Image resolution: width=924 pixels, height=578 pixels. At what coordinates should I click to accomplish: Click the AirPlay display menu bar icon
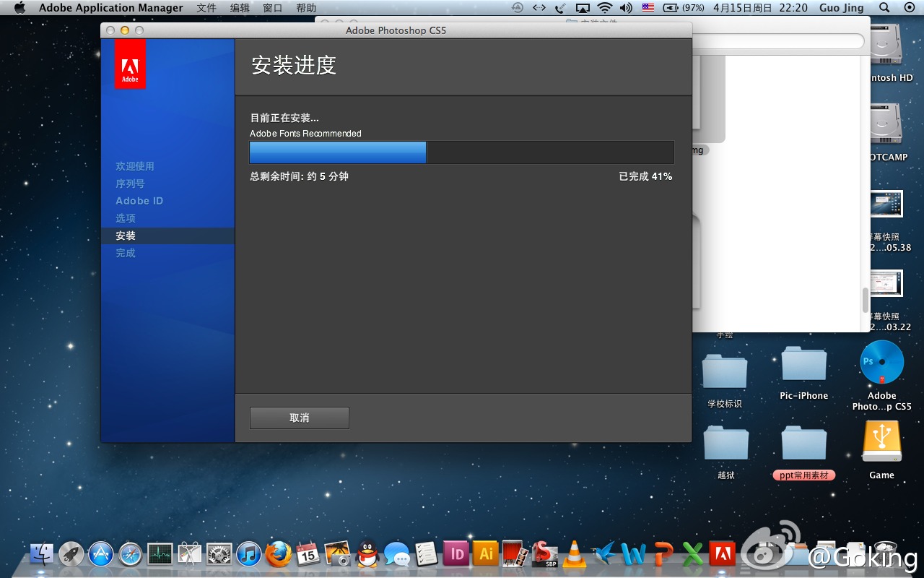[x=583, y=8]
